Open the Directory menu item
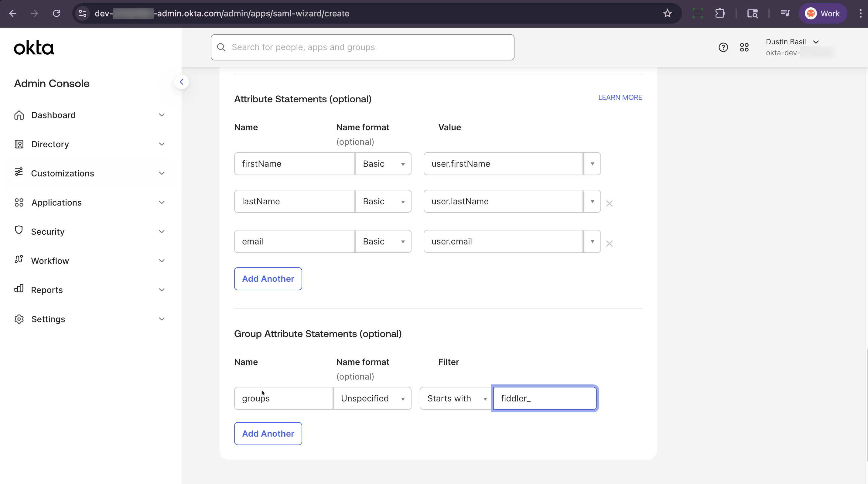868x484 pixels. coord(90,144)
